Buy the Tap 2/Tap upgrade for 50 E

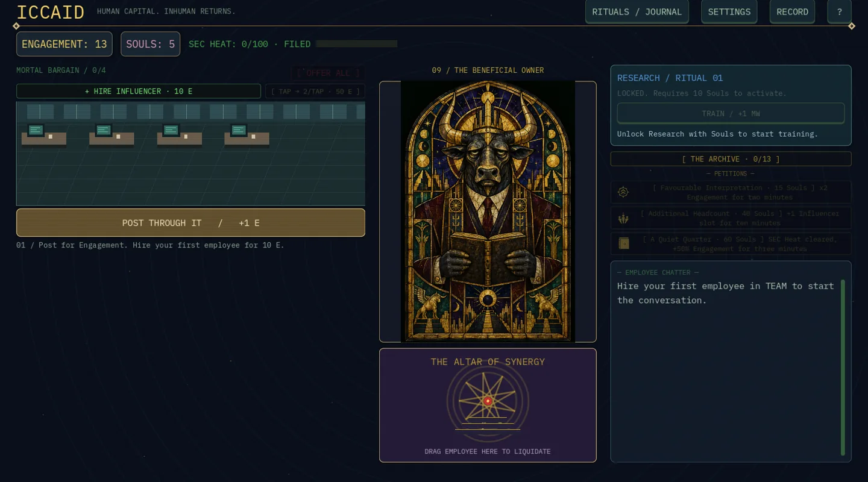(x=315, y=91)
